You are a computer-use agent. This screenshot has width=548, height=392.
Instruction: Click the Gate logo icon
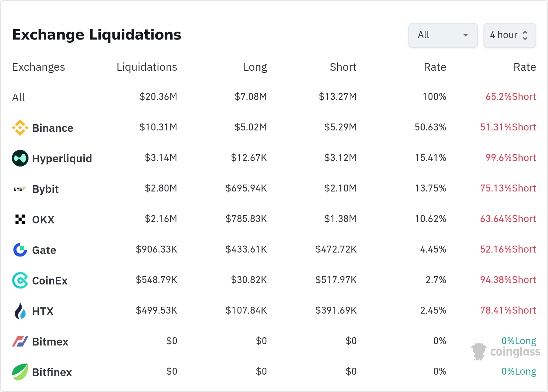click(20, 250)
